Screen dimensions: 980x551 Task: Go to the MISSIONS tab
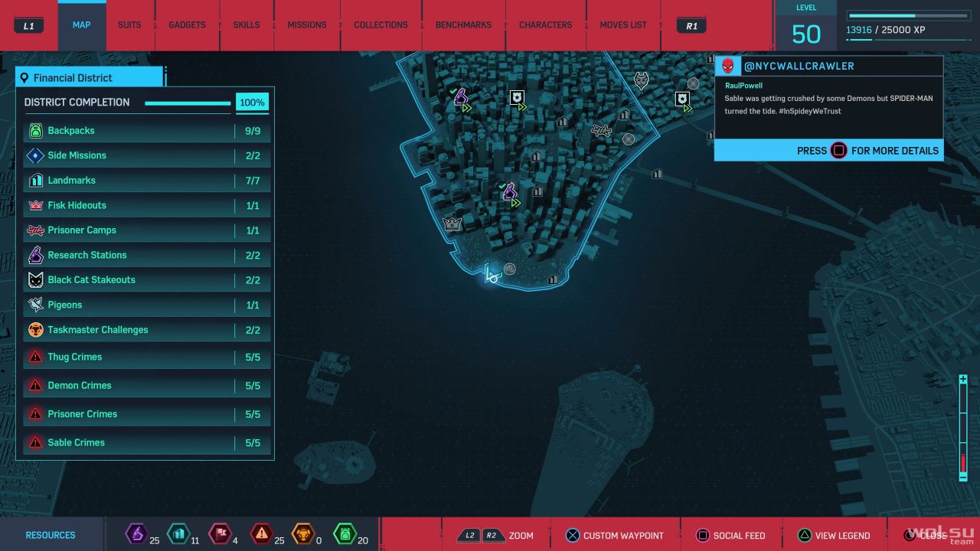coord(307,25)
